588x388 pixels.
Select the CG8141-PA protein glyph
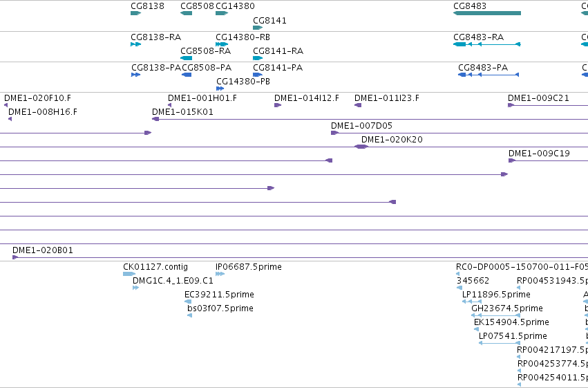(x=258, y=75)
